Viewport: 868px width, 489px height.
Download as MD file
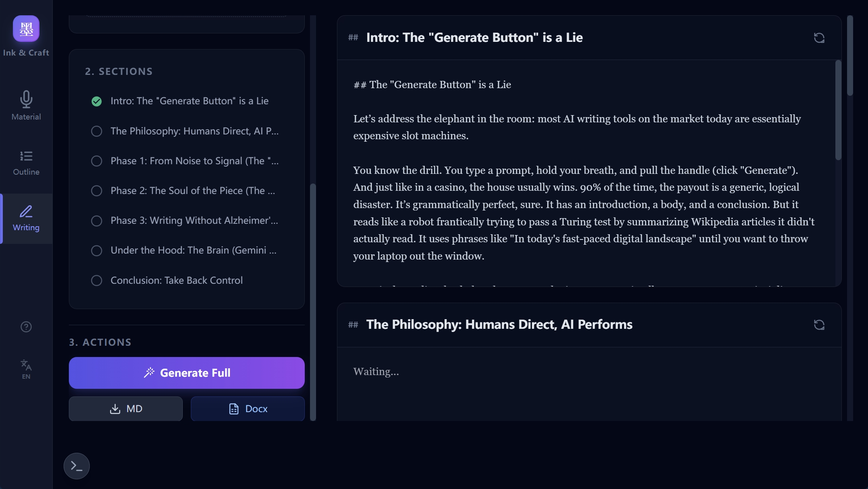pyautogui.click(x=126, y=409)
